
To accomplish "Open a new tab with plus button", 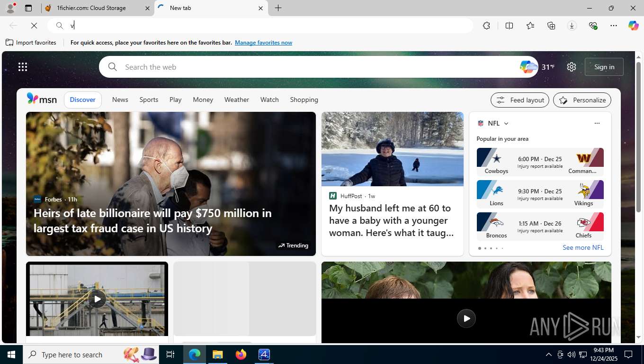I will pos(278,8).
